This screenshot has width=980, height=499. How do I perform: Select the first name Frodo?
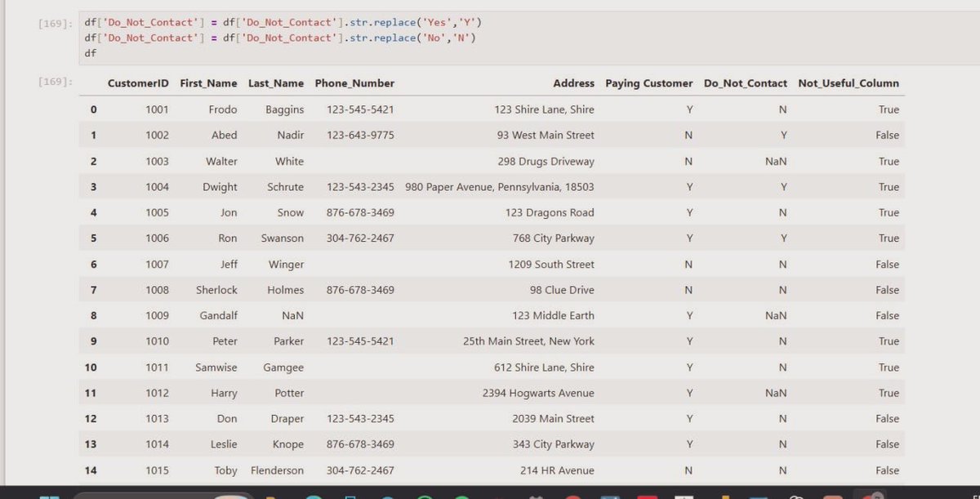pyautogui.click(x=223, y=109)
